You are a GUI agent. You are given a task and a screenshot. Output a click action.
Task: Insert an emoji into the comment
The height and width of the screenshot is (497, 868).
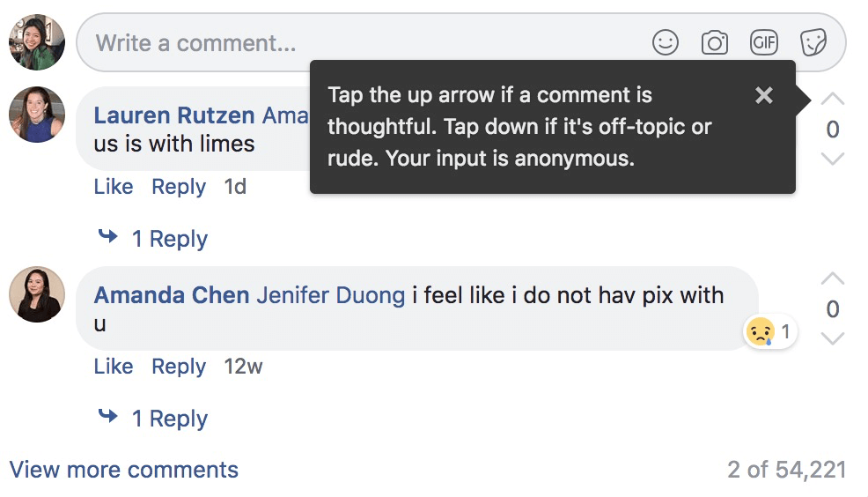click(x=666, y=42)
